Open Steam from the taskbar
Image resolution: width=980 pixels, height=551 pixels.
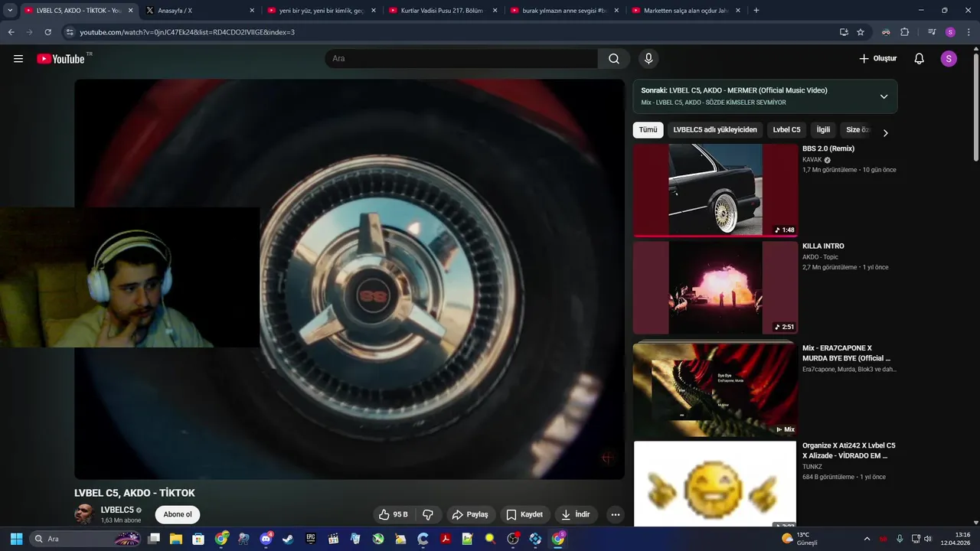288,539
